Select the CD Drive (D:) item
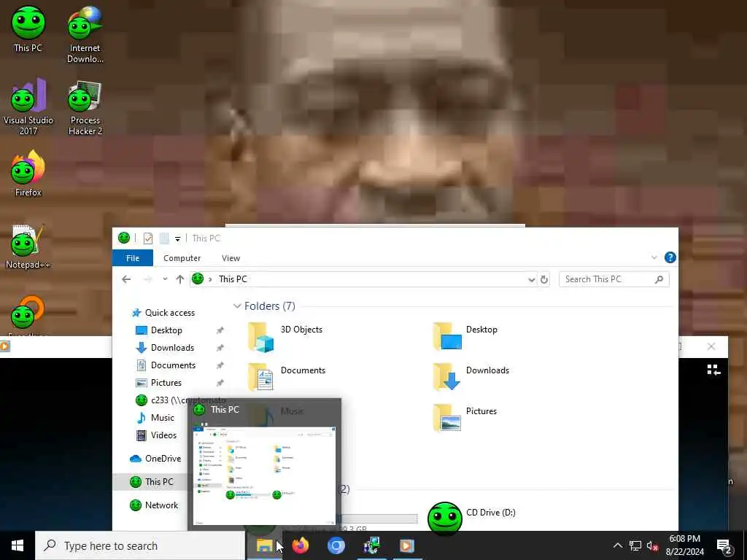 (471, 518)
